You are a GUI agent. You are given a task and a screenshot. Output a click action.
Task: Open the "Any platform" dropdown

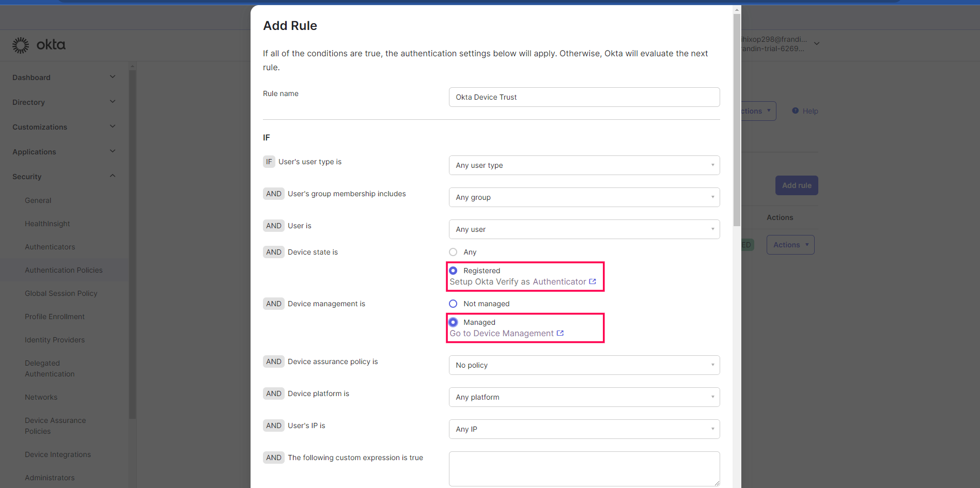[x=584, y=397]
